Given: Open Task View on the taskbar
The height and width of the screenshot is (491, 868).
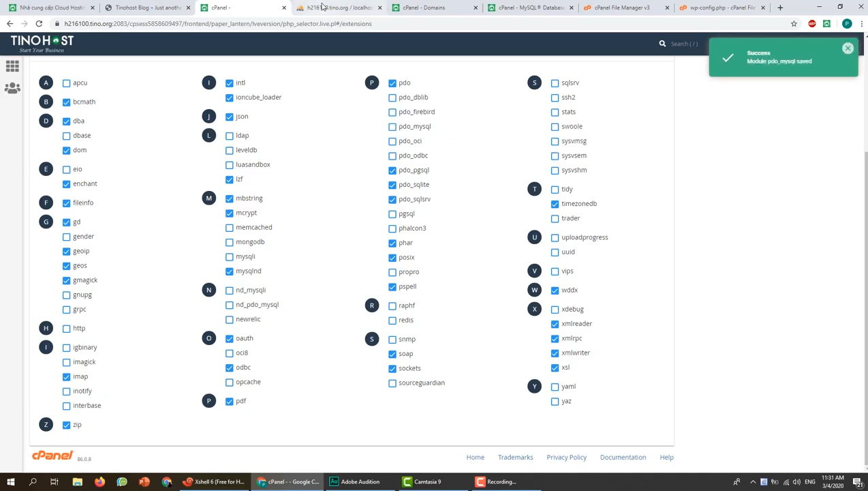Looking at the screenshot, I should (55, 482).
